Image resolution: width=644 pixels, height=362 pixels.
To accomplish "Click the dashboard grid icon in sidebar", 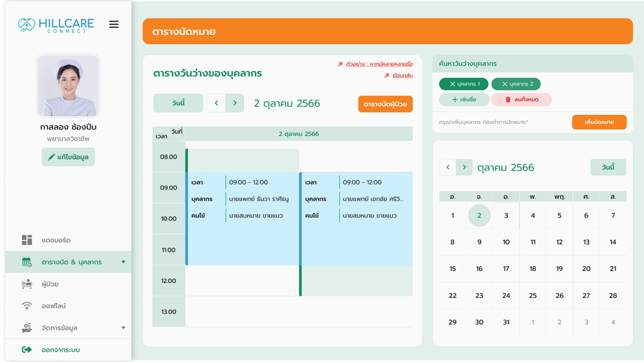I will pyautogui.click(x=27, y=240).
